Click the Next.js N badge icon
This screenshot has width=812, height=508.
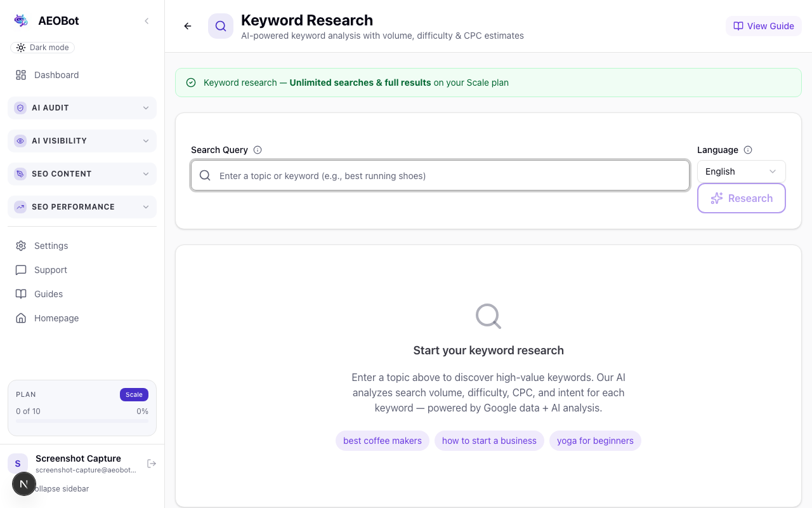click(23, 484)
